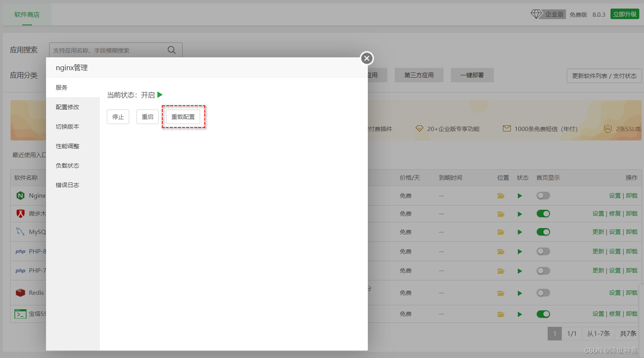Toggle homepage display for Redis

[543, 292]
